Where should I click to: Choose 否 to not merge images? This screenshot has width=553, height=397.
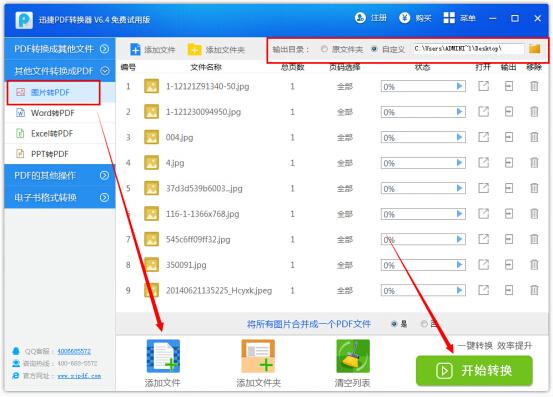coord(424,324)
